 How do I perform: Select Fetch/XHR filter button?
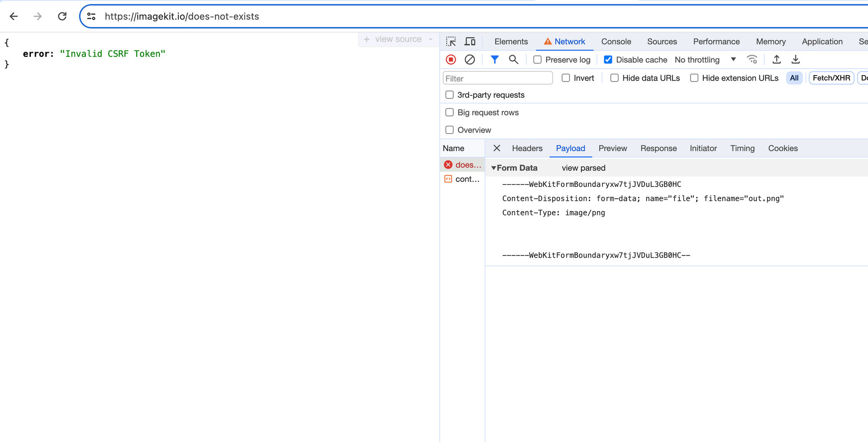pyautogui.click(x=831, y=78)
